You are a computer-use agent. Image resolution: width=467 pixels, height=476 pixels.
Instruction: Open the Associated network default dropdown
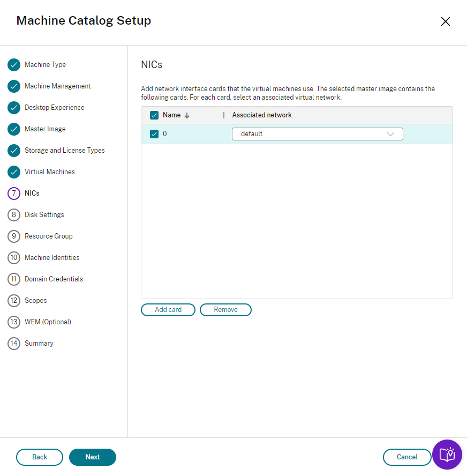coord(317,134)
